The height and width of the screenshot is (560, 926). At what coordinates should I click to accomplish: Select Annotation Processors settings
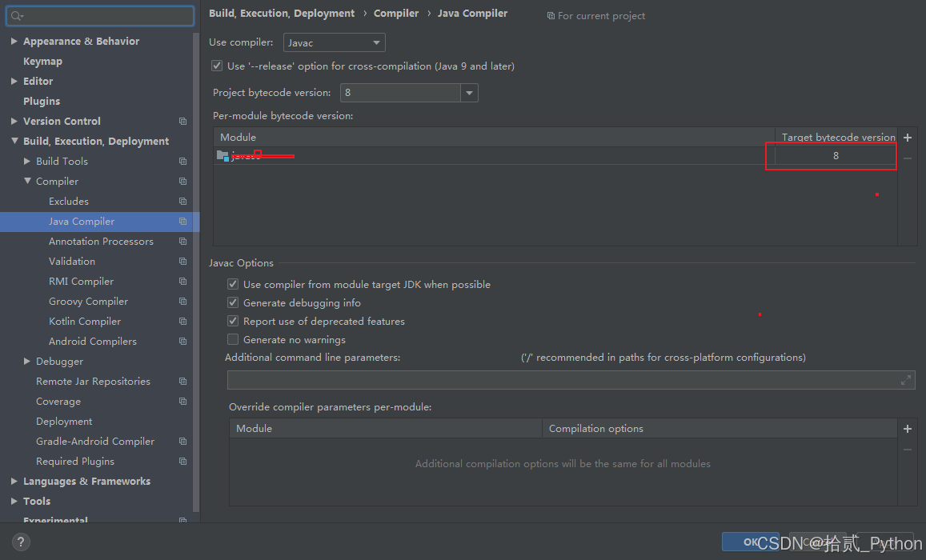click(x=101, y=242)
